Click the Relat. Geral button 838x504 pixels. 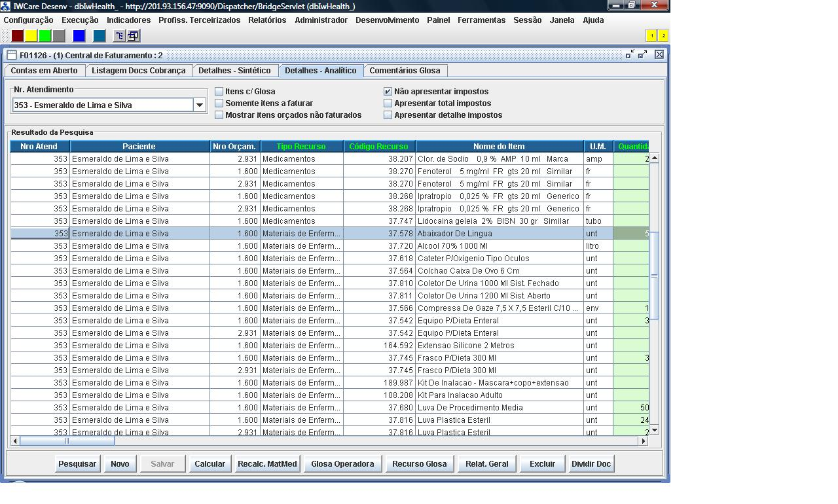pos(487,464)
